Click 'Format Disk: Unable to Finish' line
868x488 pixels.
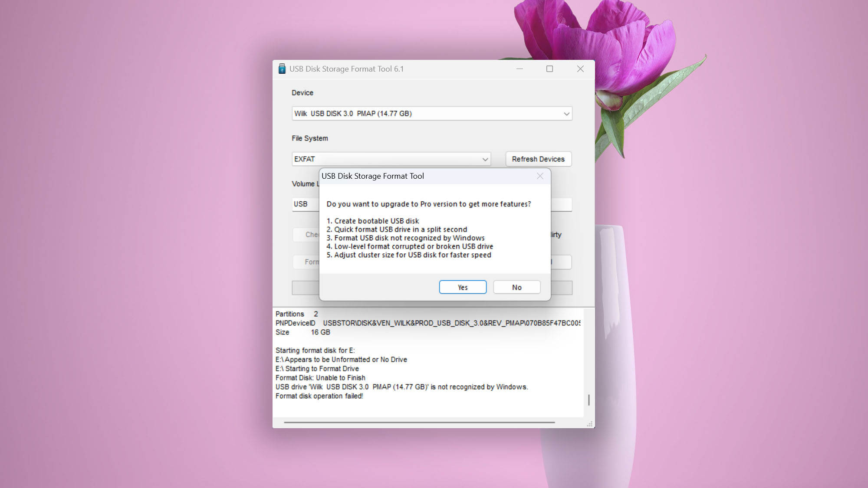pyautogui.click(x=320, y=378)
